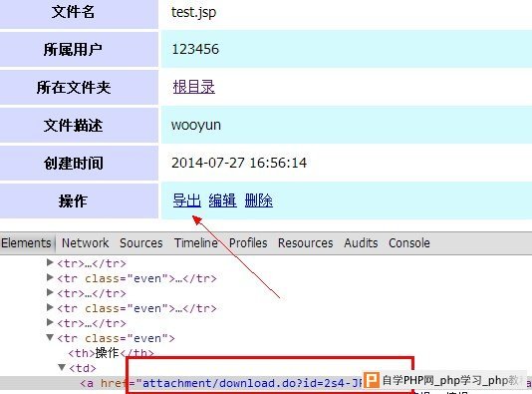Click the 删除 delete link
The image size is (532, 394).
pos(259,200)
